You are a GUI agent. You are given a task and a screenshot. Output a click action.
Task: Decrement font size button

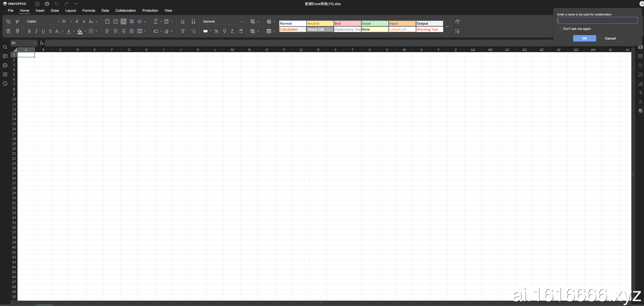84,21
